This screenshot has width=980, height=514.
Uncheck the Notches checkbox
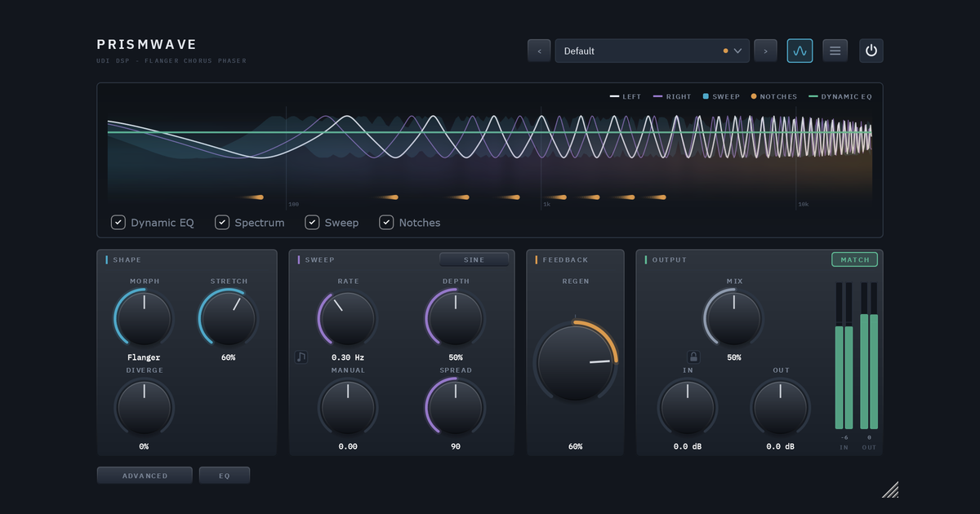click(386, 222)
